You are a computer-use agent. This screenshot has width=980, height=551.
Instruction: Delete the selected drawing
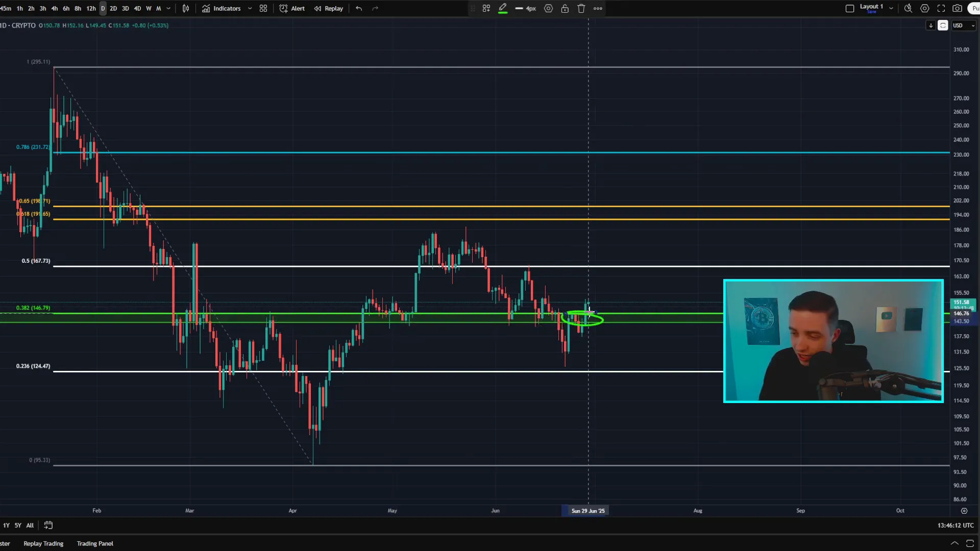coord(581,8)
